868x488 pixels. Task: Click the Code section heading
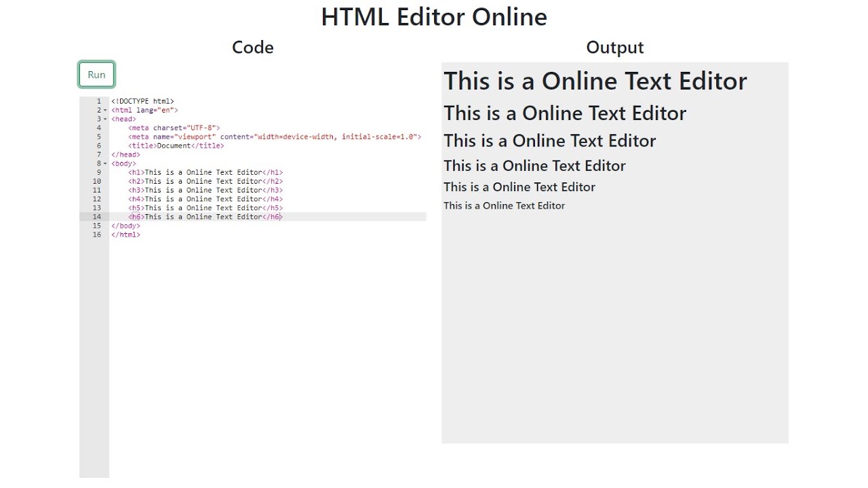click(x=253, y=47)
